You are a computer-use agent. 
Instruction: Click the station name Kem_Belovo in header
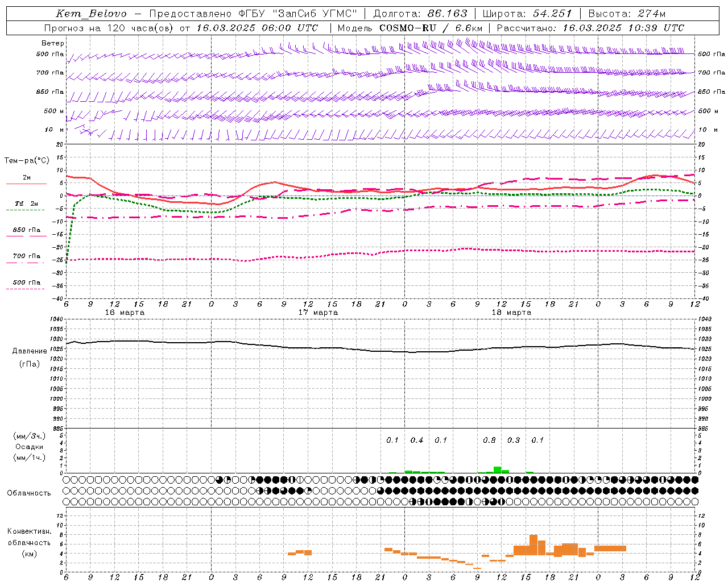pyautogui.click(x=92, y=14)
